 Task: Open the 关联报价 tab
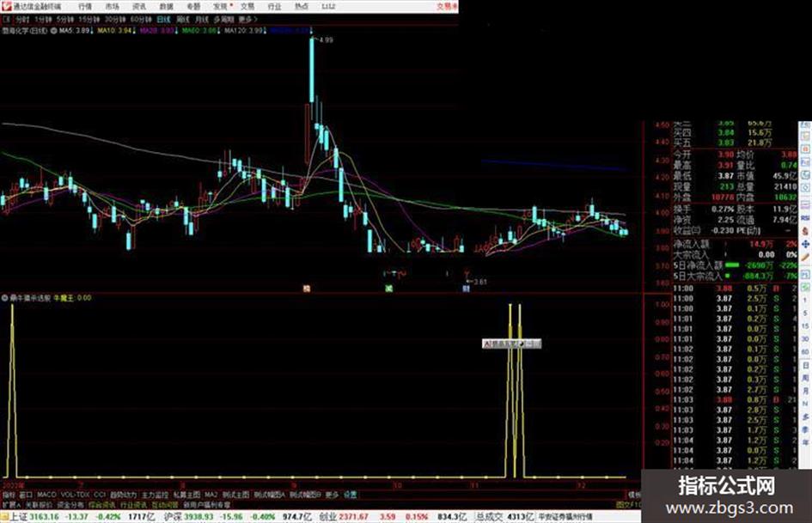click(39, 505)
